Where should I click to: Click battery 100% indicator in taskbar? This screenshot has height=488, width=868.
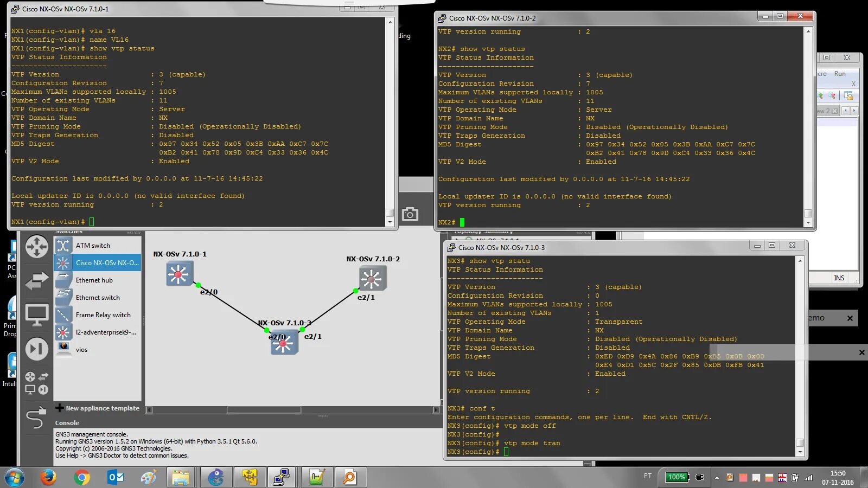click(x=677, y=477)
